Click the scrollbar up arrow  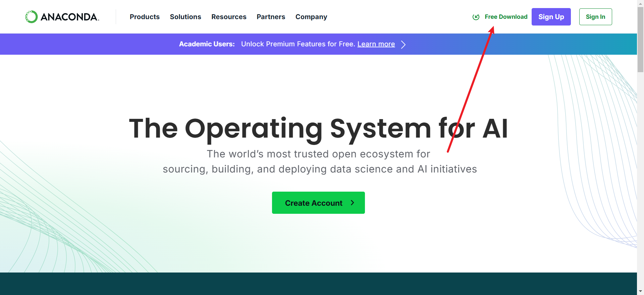point(640,3)
